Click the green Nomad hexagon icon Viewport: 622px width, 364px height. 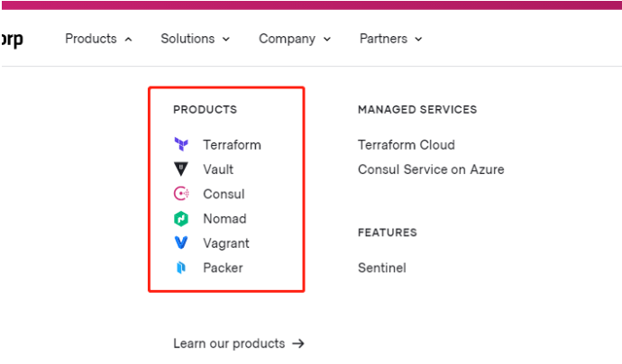[x=181, y=218]
